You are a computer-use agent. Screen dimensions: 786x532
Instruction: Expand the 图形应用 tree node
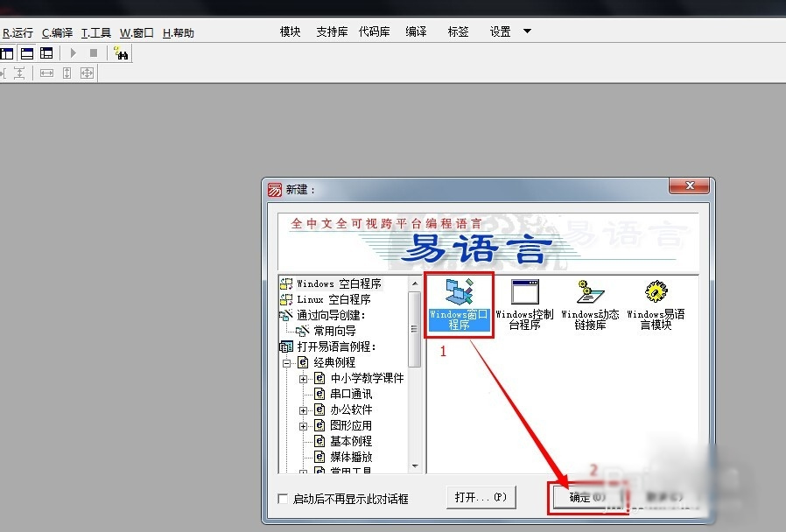click(x=303, y=427)
